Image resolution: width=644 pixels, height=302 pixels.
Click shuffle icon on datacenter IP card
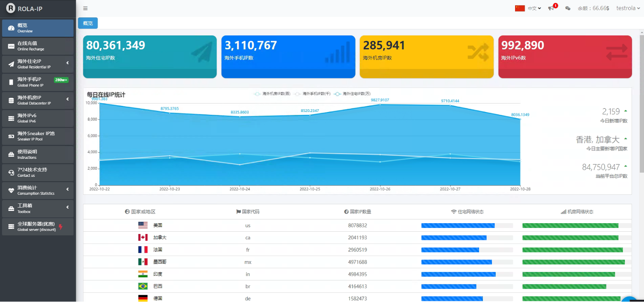point(478,53)
